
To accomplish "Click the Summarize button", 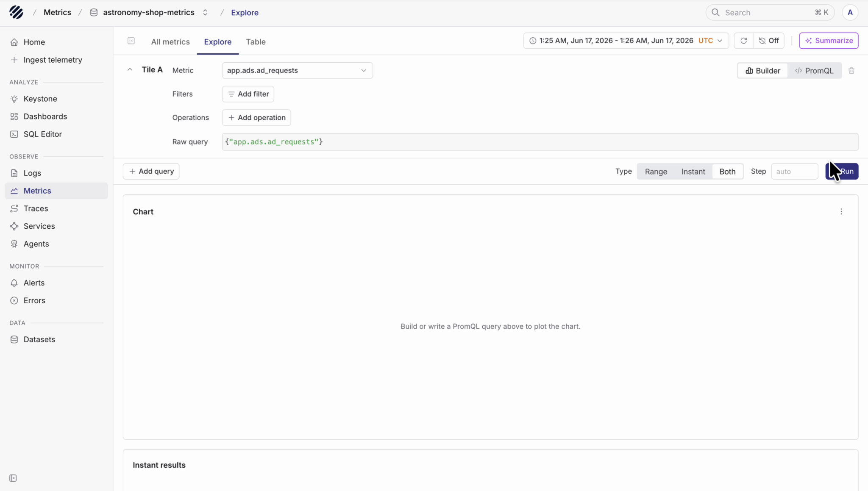I will 829,41.
